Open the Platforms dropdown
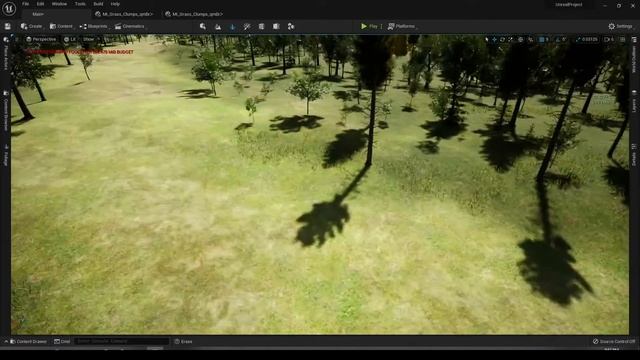Viewport: 640px width, 360px height. click(x=401, y=26)
